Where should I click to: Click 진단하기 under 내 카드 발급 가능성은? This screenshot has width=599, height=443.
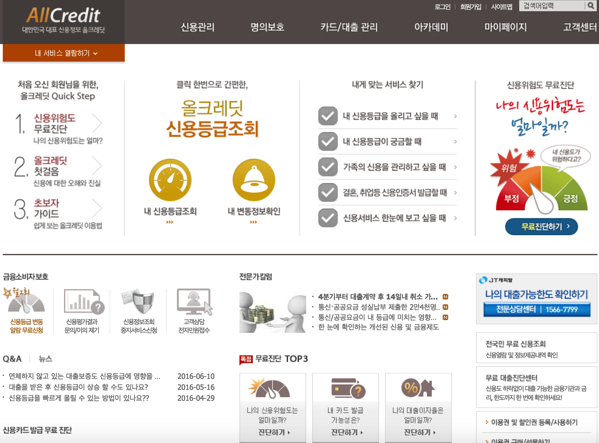pos(346,433)
